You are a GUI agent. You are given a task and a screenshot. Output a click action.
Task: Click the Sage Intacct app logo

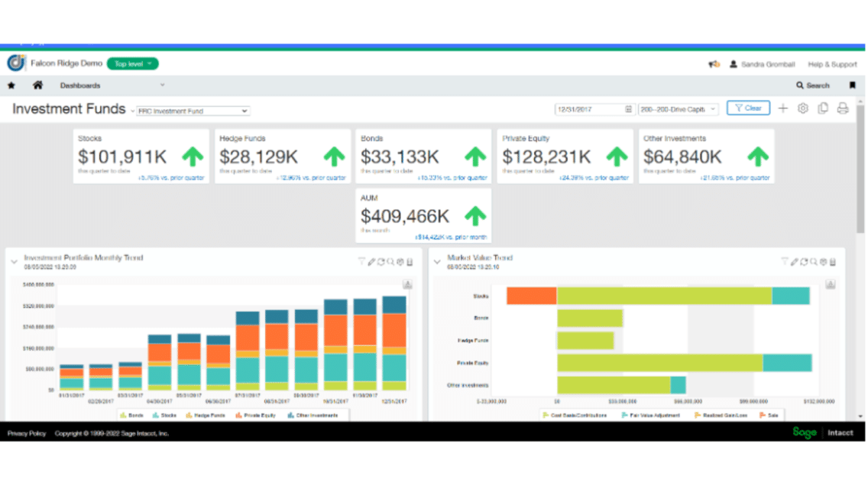click(16, 63)
